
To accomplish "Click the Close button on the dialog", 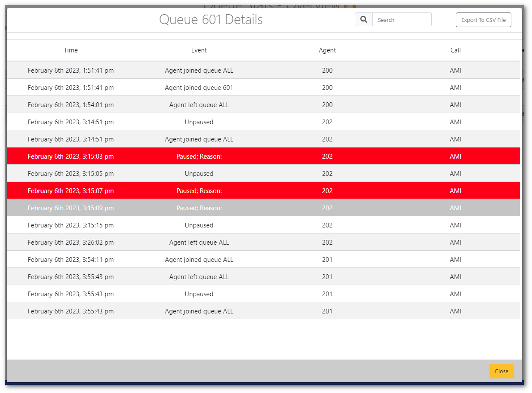I will pos(501,371).
